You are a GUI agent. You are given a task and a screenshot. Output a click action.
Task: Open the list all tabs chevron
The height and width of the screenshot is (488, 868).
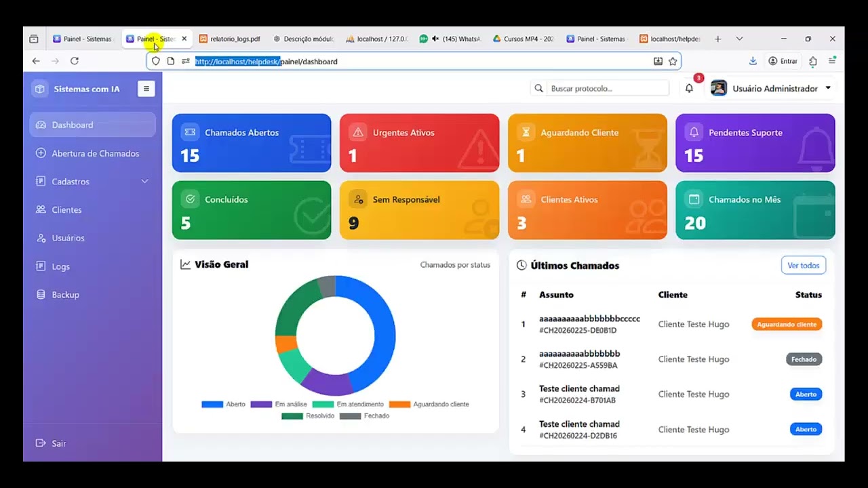click(739, 39)
